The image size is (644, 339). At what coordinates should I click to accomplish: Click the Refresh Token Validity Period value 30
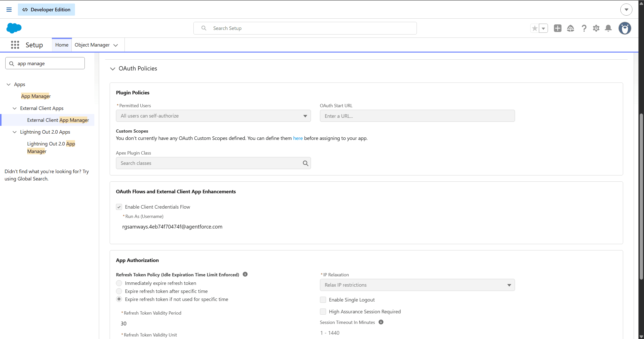click(x=124, y=323)
